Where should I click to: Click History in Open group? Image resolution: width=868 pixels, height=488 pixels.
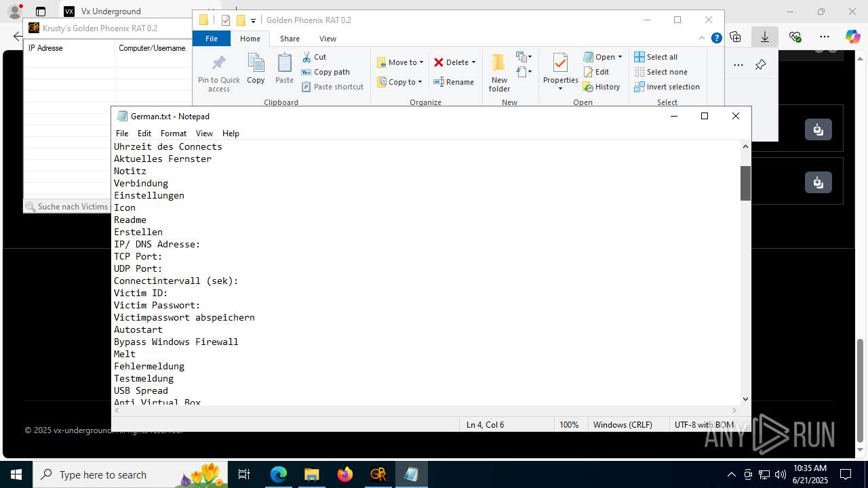tap(601, 87)
